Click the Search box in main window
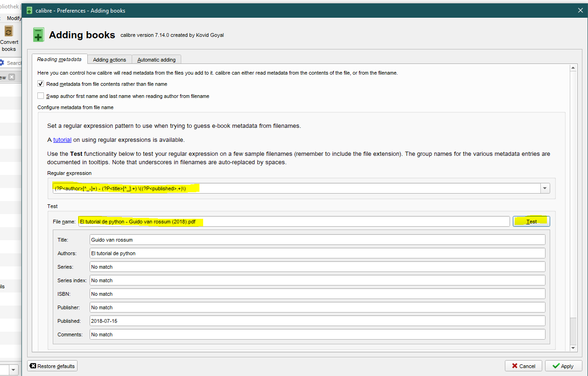Image resolution: width=588 pixels, height=376 pixels. tap(14, 63)
